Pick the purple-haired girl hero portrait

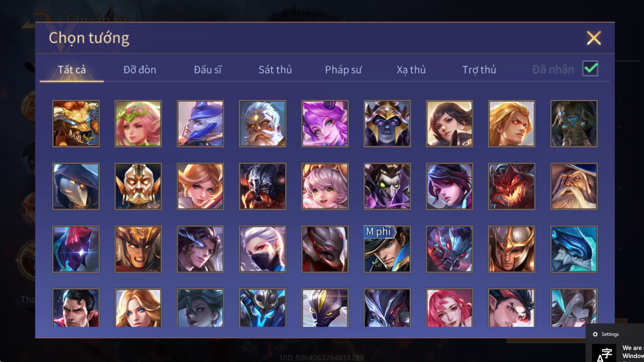tap(325, 123)
